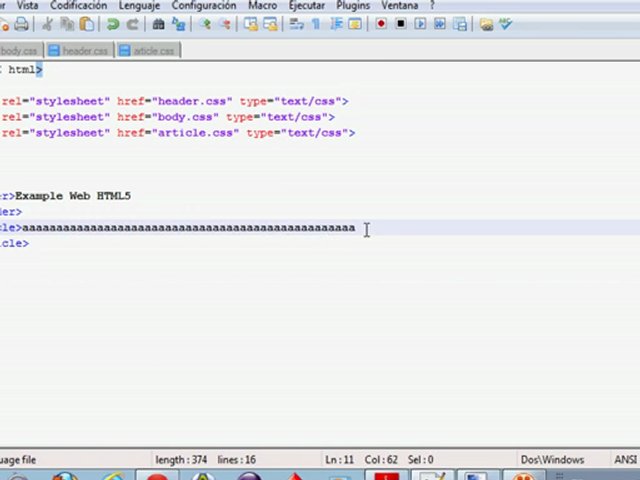
Task: Click the "Ln : 11" status entry
Action: (340, 460)
